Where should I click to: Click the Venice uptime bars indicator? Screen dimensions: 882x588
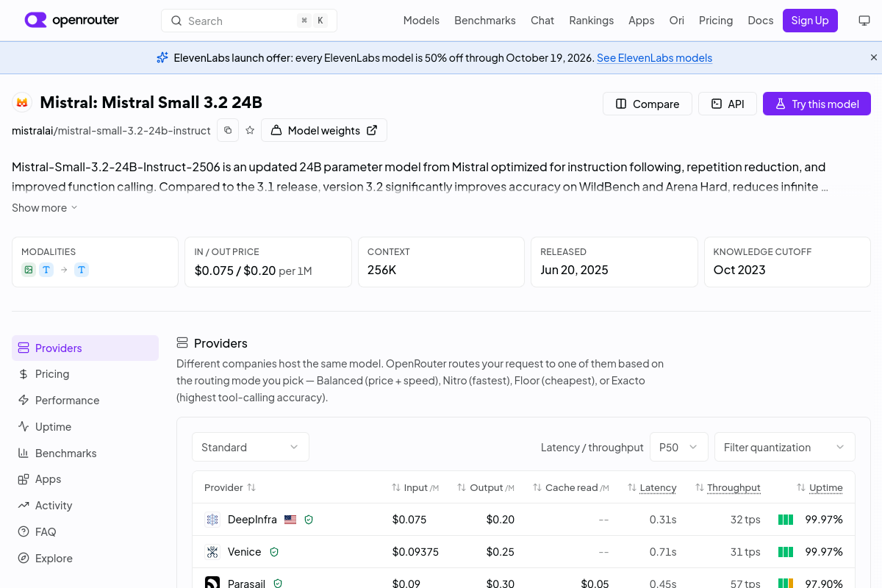pyautogui.click(x=786, y=552)
